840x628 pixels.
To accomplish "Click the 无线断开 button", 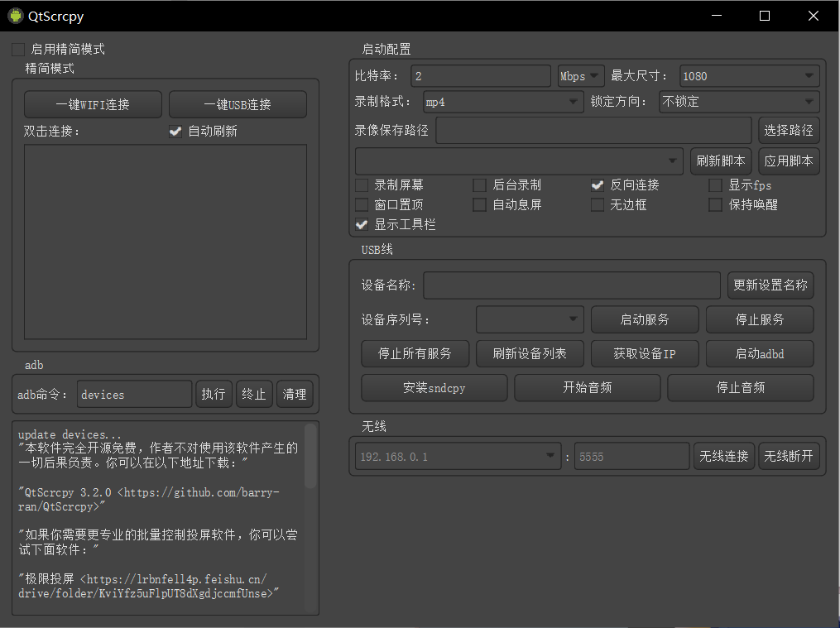I will [x=789, y=456].
